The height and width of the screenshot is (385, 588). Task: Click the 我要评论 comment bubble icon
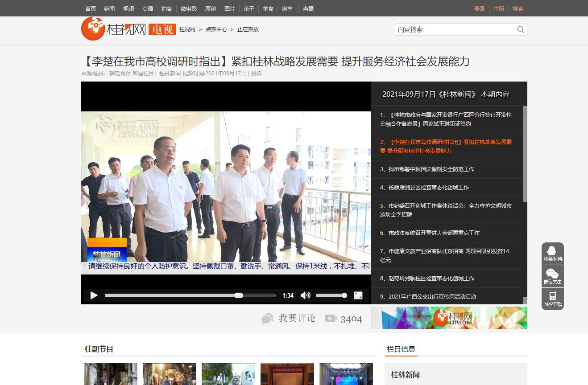pos(268,319)
